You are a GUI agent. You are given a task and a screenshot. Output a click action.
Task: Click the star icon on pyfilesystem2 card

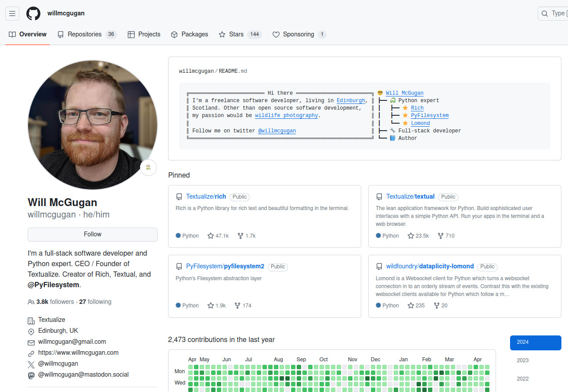(211, 305)
